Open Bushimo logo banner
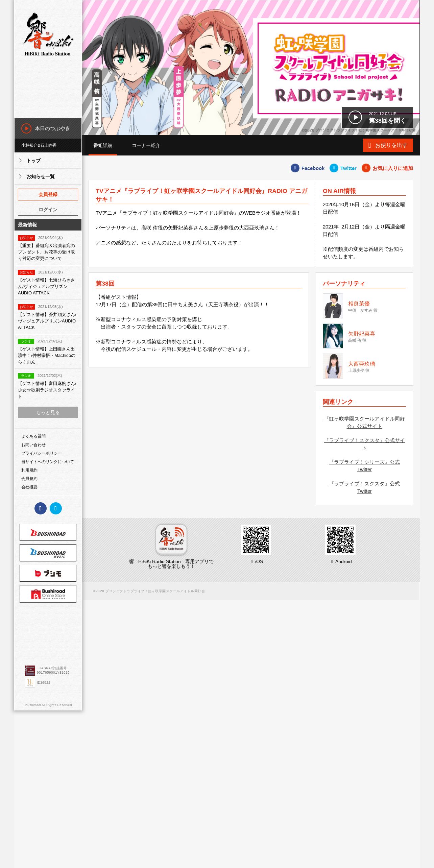 click(48, 573)
